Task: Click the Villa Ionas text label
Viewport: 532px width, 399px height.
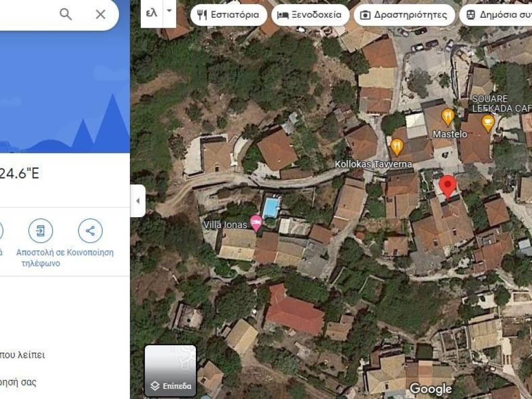Action: coord(225,224)
